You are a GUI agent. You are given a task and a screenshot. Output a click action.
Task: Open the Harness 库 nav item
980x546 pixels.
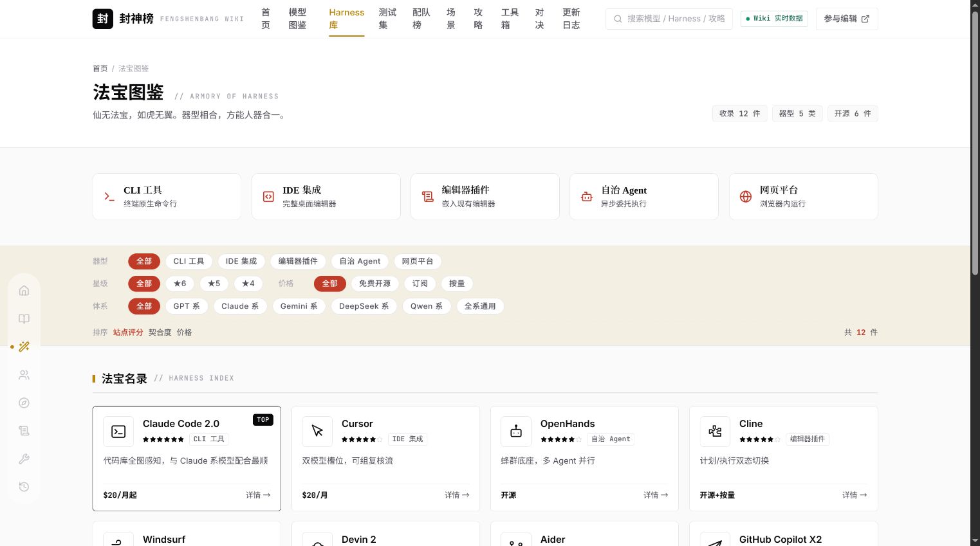tap(347, 19)
